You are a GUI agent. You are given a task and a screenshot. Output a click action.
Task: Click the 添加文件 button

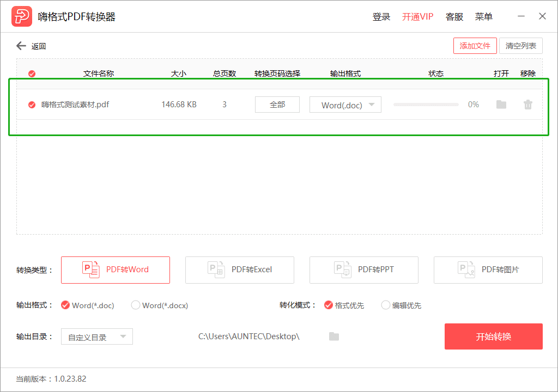(x=475, y=46)
